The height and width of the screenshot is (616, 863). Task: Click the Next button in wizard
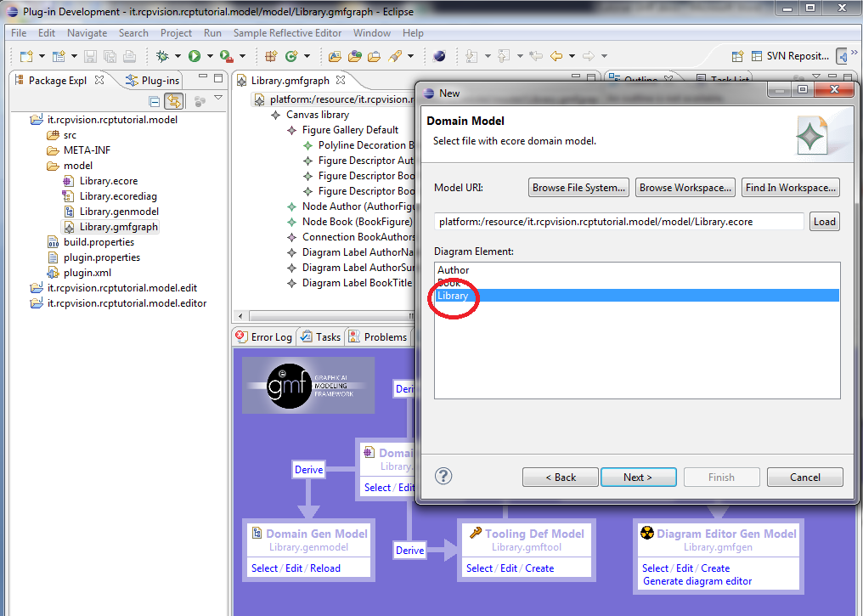(x=638, y=478)
